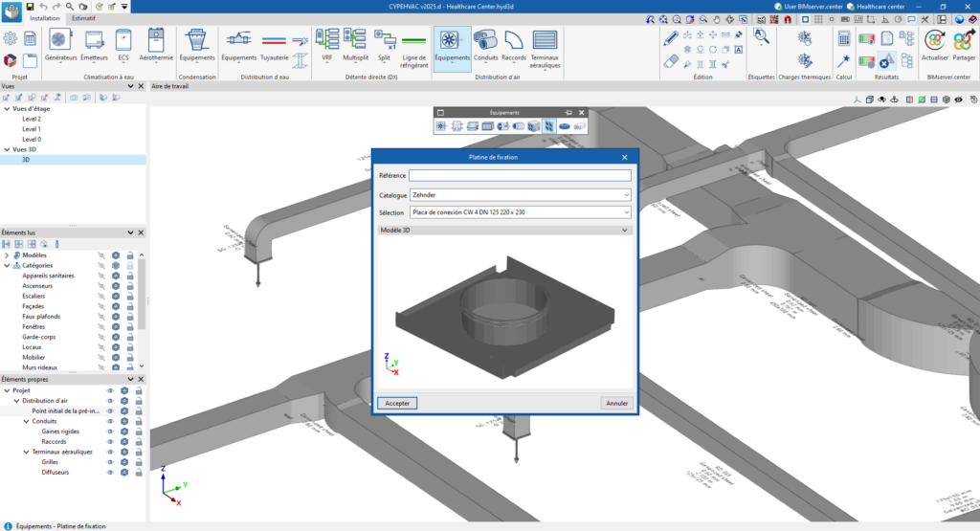The width and height of the screenshot is (980, 531).
Task: Click the Éléments lus scrollbar
Action: 142,295
